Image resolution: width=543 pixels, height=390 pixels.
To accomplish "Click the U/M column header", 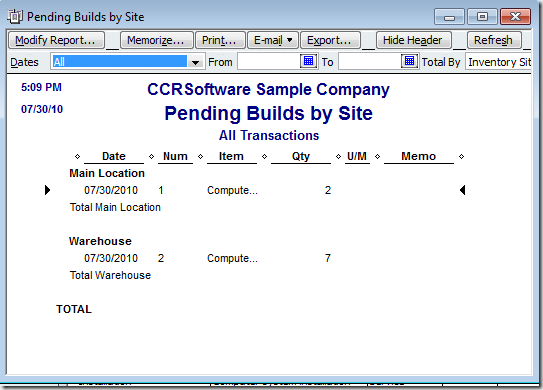I will 357,157.
